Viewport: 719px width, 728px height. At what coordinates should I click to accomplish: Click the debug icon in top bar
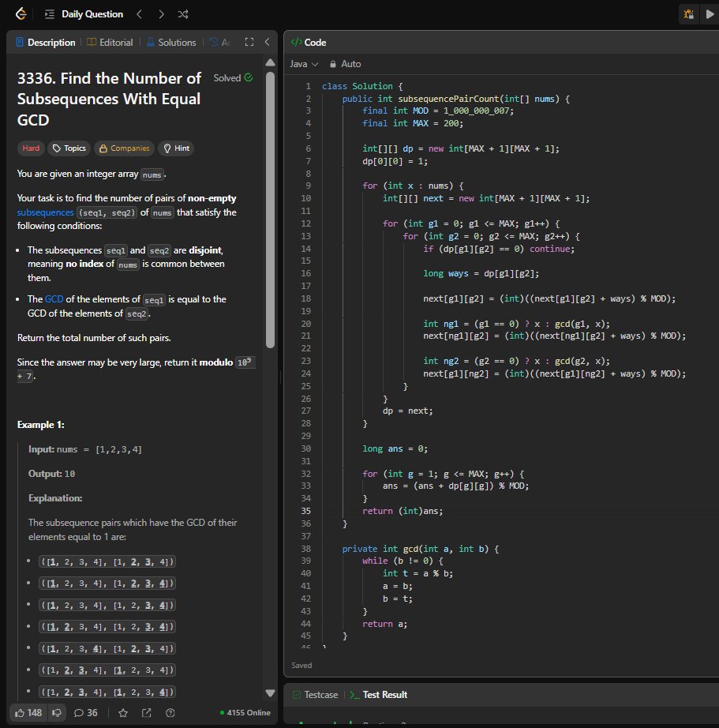click(689, 14)
